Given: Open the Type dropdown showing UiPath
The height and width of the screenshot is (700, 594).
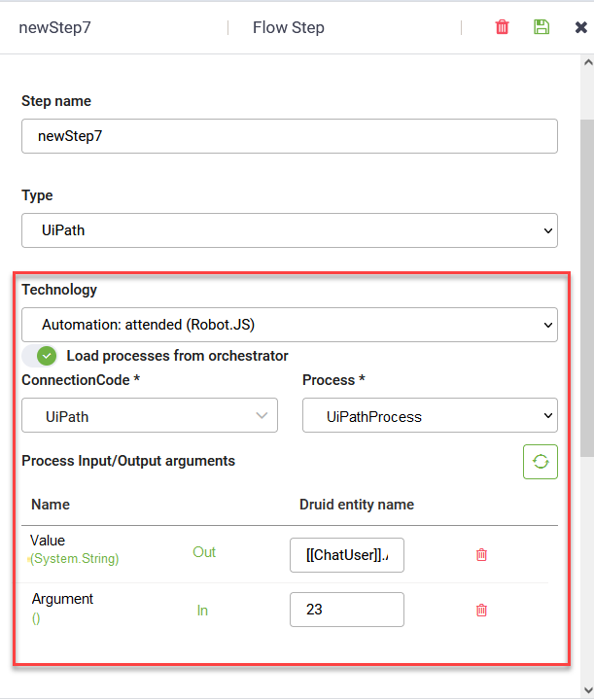Looking at the screenshot, I should coord(290,230).
